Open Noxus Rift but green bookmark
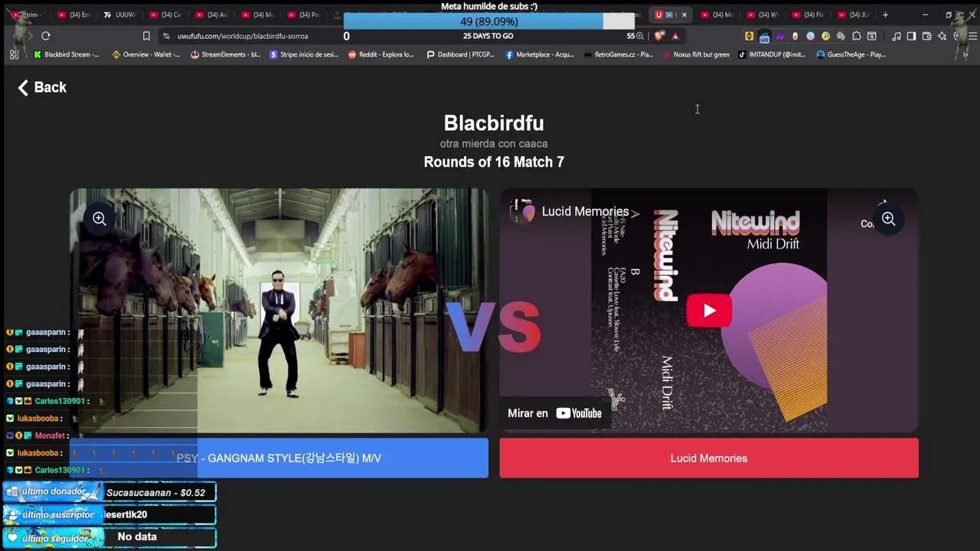The width and height of the screenshot is (980, 551). [x=696, y=54]
